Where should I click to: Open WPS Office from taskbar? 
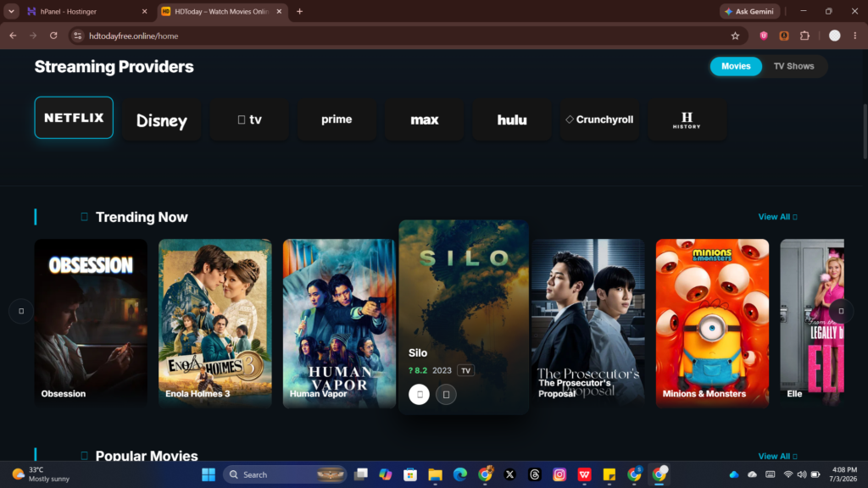click(585, 474)
